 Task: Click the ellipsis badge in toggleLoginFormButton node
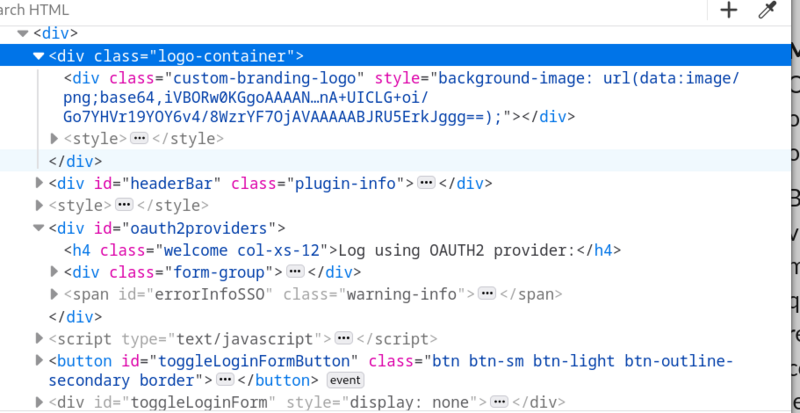tap(225, 380)
